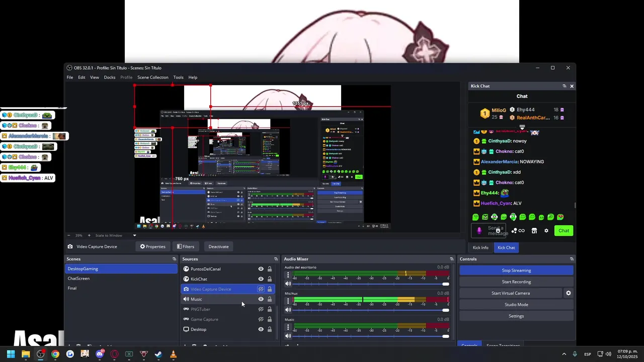Expand the Kick chat leaderboard handle
The image size is (644, 362).
click(x=522, y=127)
